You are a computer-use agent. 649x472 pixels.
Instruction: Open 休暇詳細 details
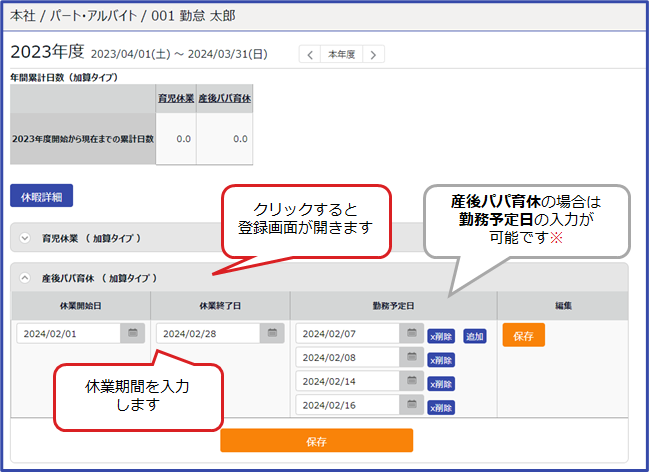41,196
